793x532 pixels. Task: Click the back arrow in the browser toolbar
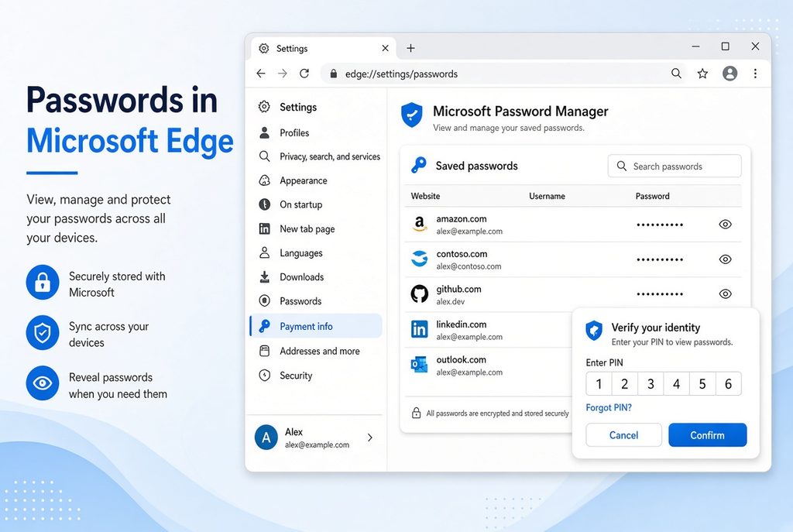[x=261, y=74]
